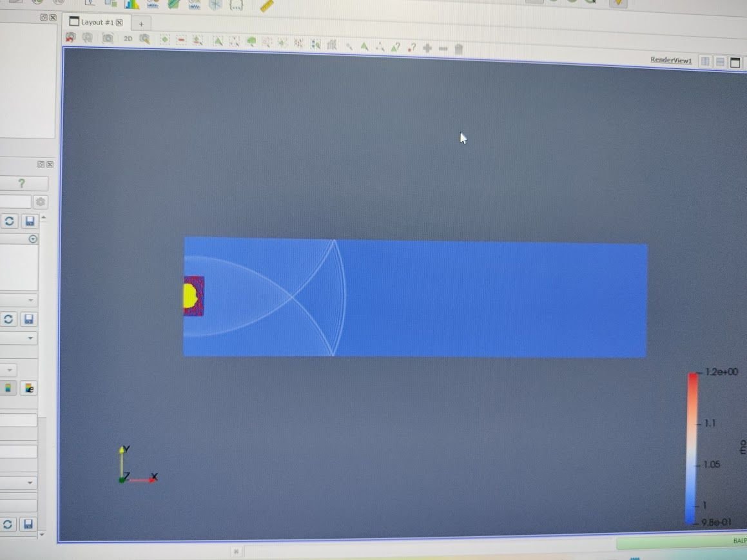Open the histogram bar chart icon in top toolbar
This screenshot has height=560, width=747.
point(132,5)
